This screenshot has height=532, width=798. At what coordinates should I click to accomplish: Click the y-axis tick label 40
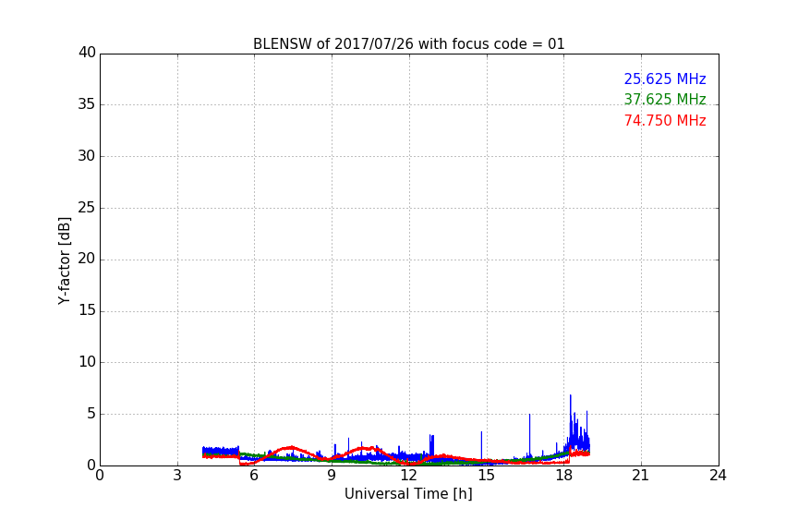pos(87,53)
